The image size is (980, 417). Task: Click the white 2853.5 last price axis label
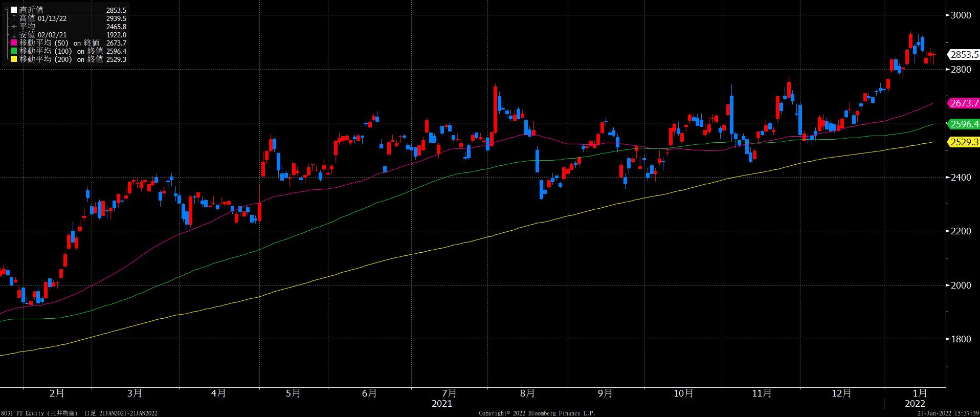click(x=963, y=55)
